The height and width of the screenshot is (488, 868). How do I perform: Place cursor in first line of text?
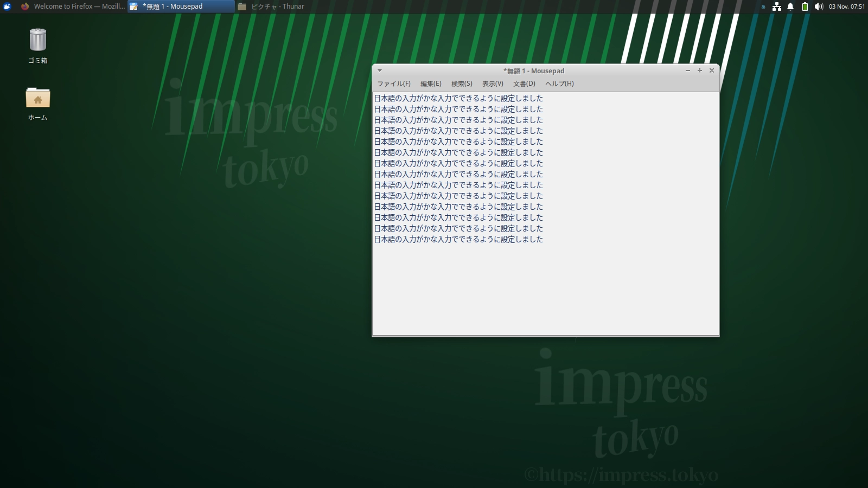click(458, 98)
